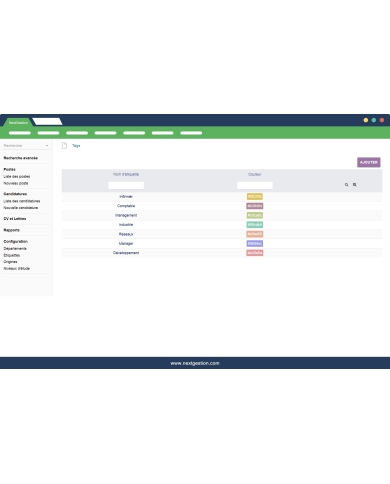The image size is (390, 484).
Task: Open the Postes section heading
Action: (9, 169)
